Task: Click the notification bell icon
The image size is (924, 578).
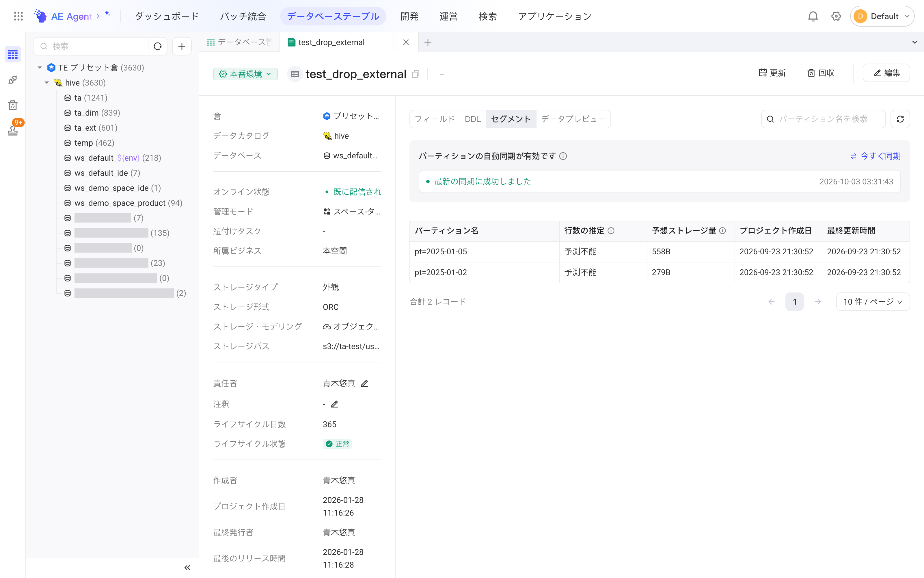Action: point(813,16)
